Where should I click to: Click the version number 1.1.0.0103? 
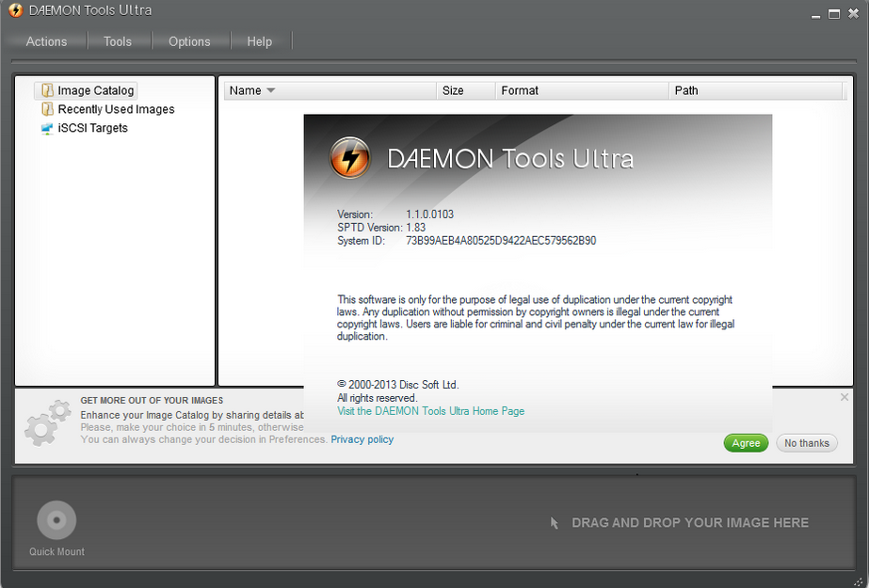(429, 215)
